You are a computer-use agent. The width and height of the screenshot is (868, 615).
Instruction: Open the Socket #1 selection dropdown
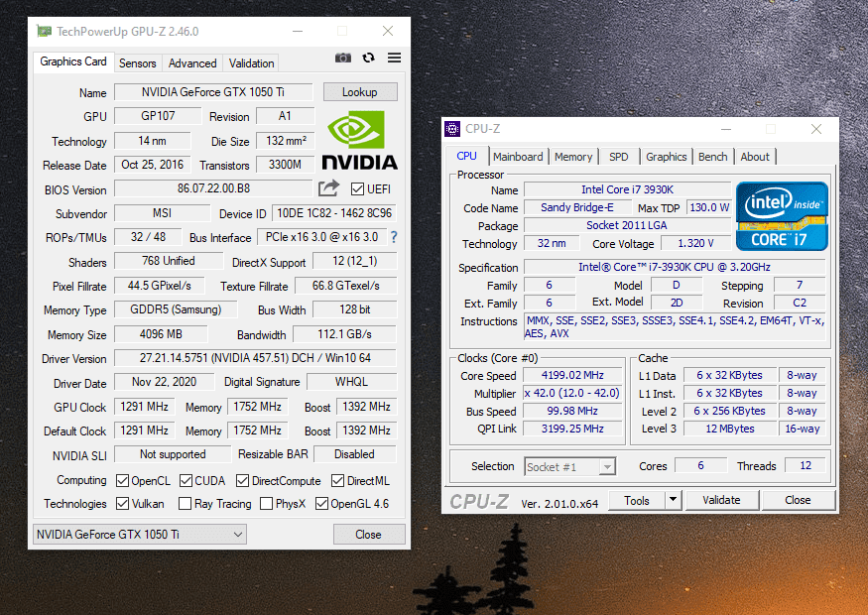pyautogui.click(x=570, y=466)
